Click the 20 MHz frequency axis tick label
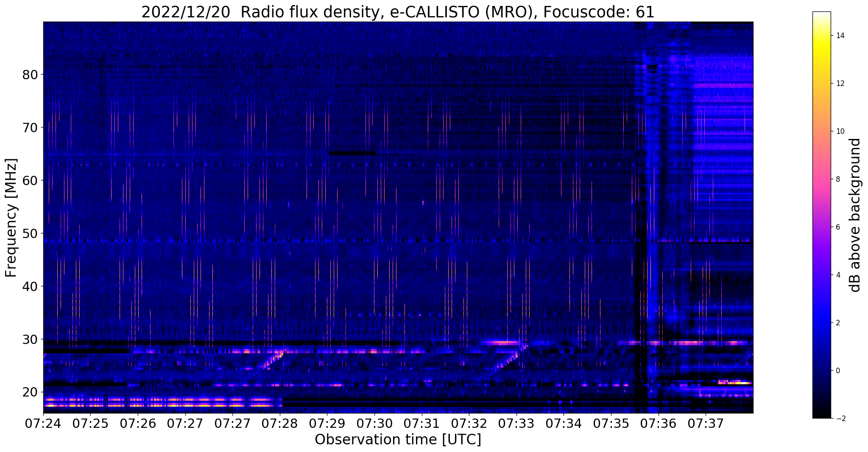The image size is (868, 452). (x=30, y=392)
